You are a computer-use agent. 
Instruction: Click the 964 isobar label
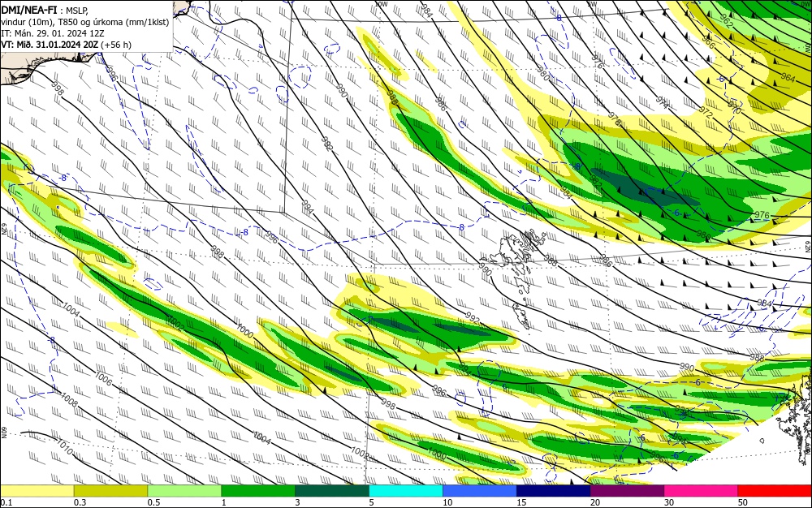coord(788,78)
